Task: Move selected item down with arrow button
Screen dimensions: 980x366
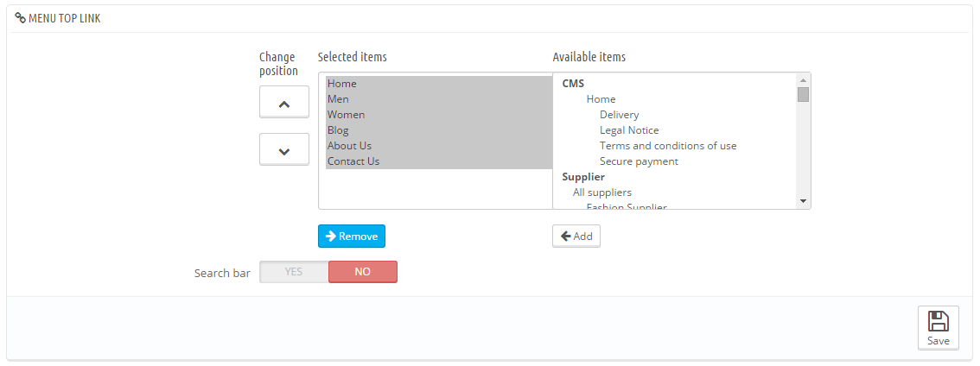Action: 284,149
